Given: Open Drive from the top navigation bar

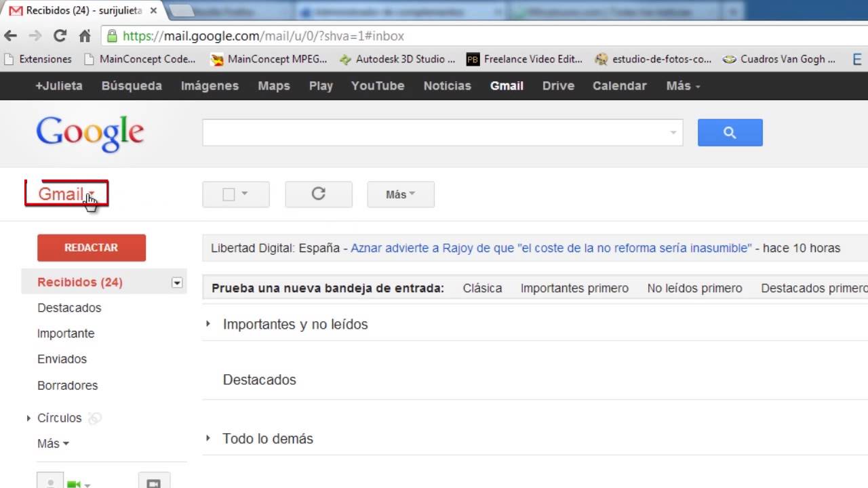Looking at the screenshot, I should pos(557,85).
